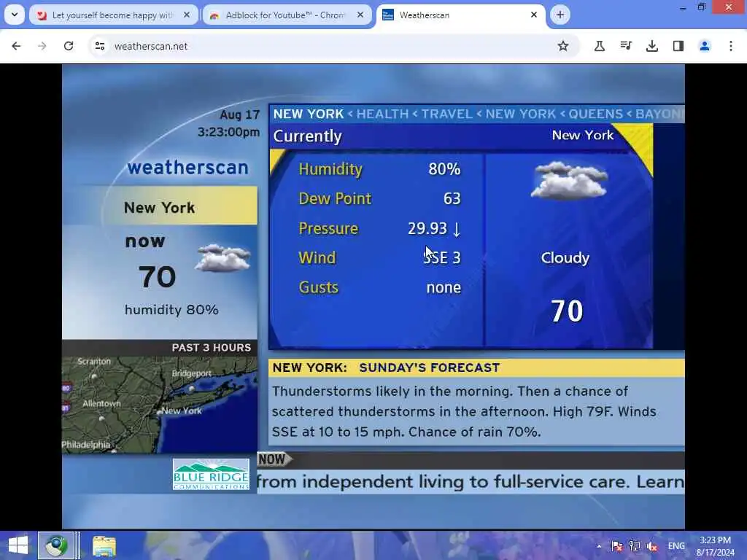Click the browser forward arrow

click(42, 46)
